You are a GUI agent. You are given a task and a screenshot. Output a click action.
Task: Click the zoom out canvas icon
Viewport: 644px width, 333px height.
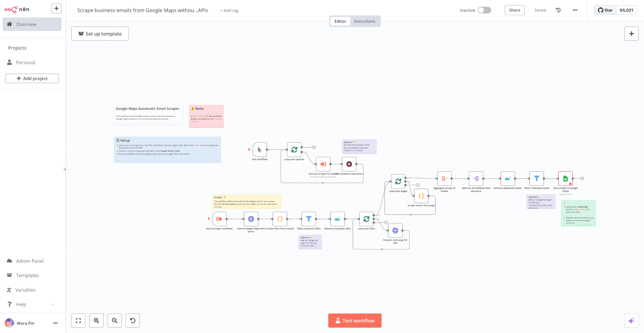[x=114, y=320]
